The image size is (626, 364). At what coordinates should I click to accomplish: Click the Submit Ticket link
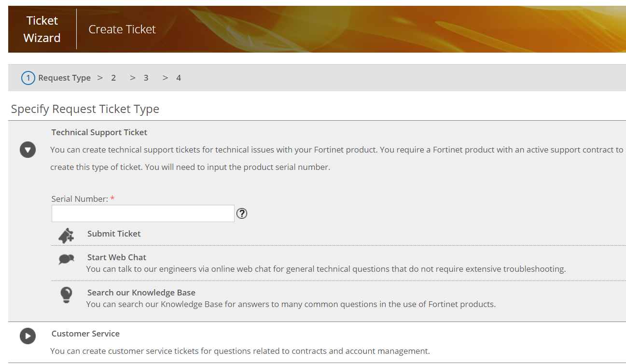point(114,234)
